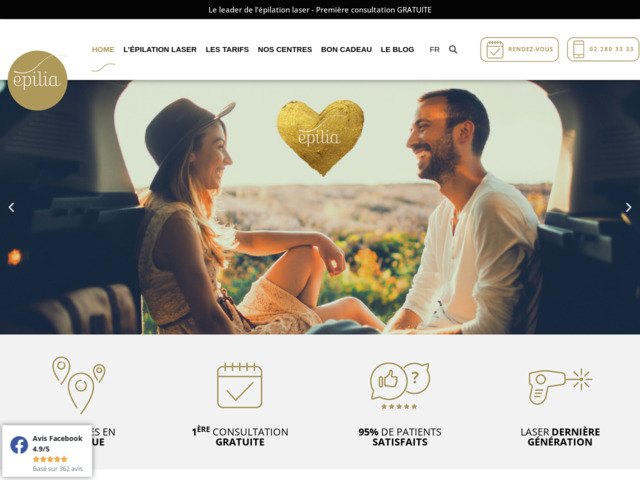
Task: Click the map pins locations icon
Action: pos(78,384)
